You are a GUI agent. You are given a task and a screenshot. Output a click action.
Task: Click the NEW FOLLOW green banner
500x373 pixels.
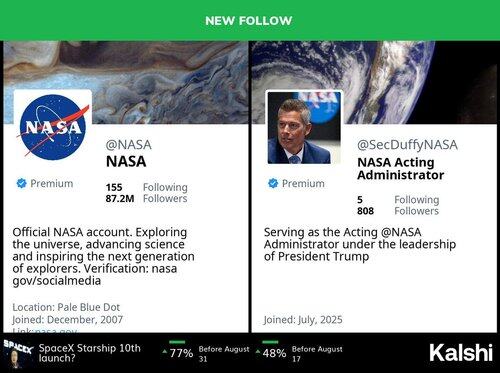tap(249, 20)
